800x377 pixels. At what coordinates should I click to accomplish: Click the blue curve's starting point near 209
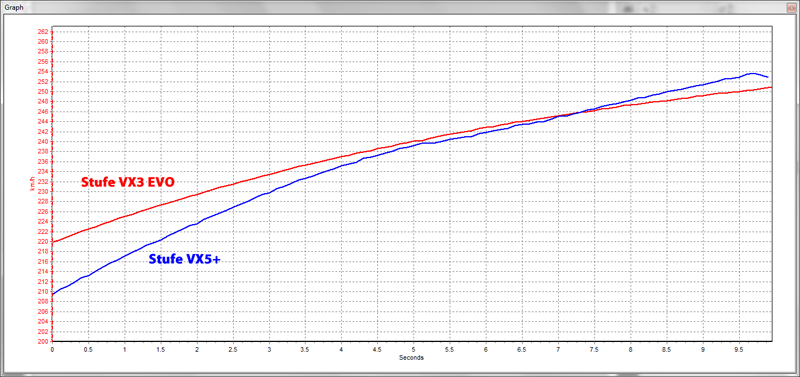point(53,294)
